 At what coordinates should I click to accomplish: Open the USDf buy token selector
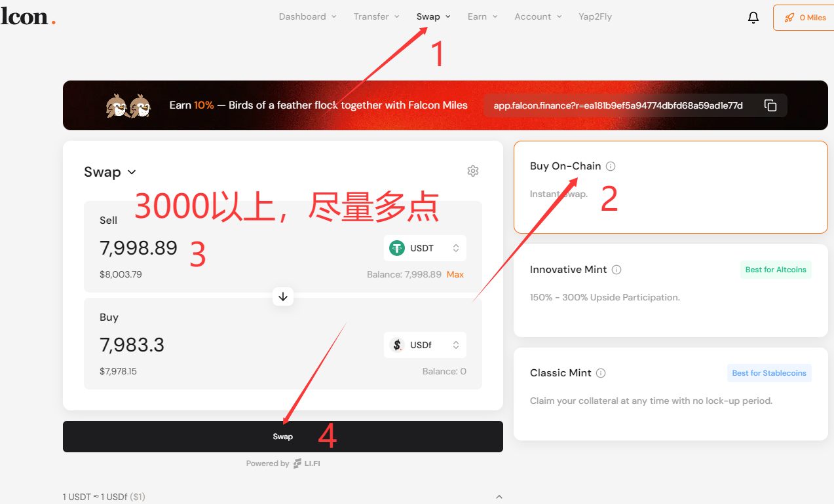425,345
